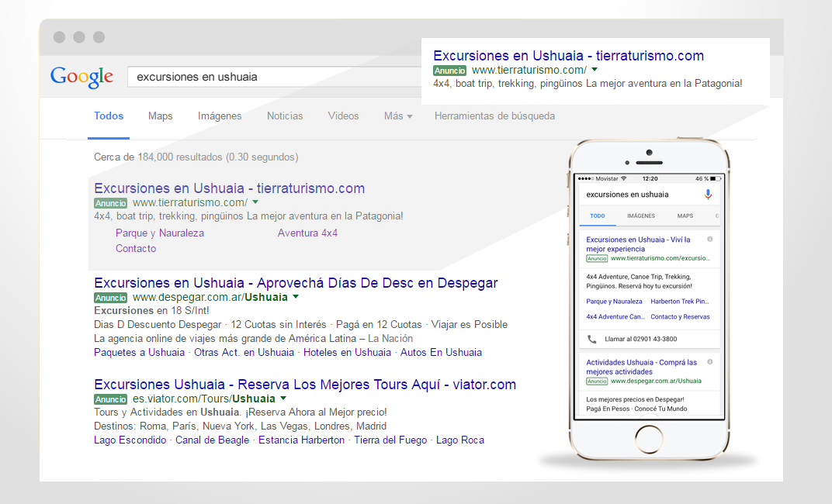This screenshot has width=832, height=504.
Task: Open the Lago Escondido link
Action: [130, 440]
